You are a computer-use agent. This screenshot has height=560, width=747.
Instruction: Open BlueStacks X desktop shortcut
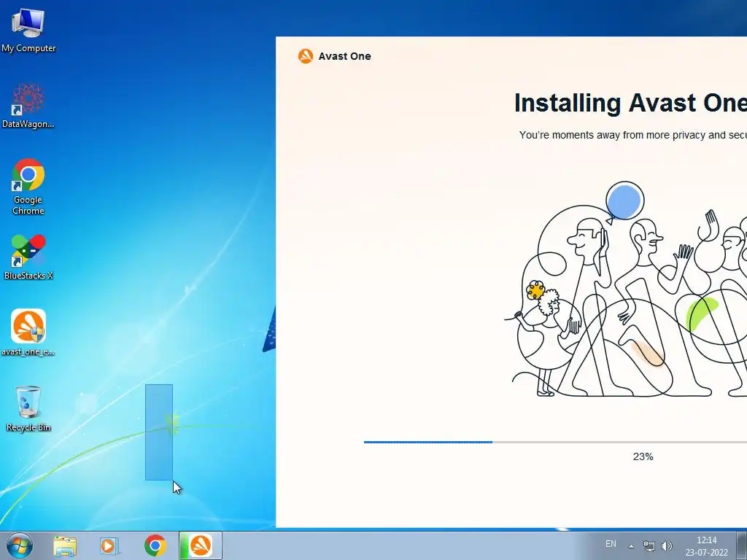pos(28,257)
